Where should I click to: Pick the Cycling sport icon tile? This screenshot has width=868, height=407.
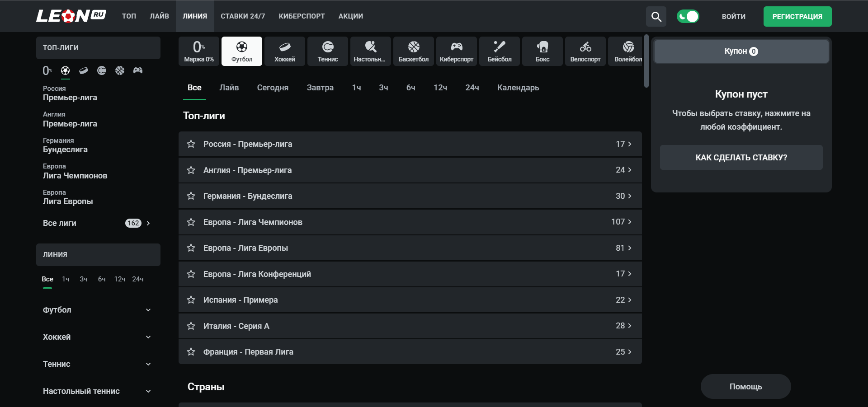click(x=585, y=51)
